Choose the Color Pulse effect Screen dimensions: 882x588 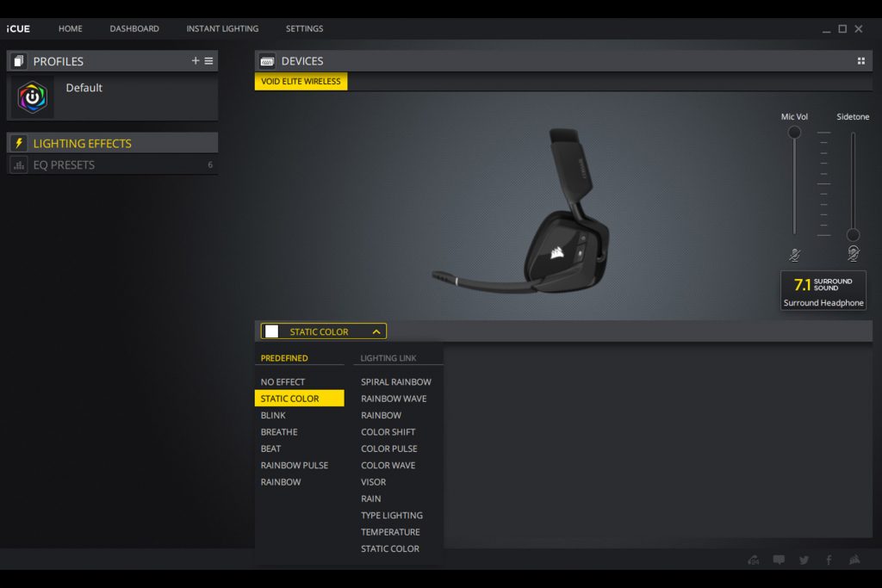point(389,449)
